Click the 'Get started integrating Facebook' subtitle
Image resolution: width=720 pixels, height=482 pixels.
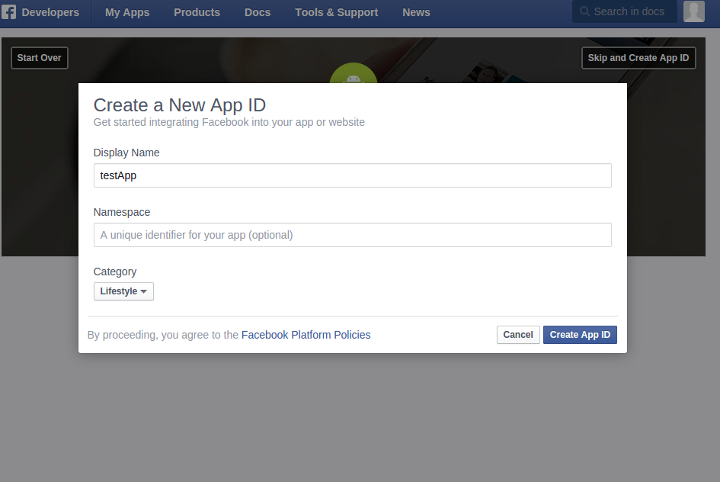229,123
